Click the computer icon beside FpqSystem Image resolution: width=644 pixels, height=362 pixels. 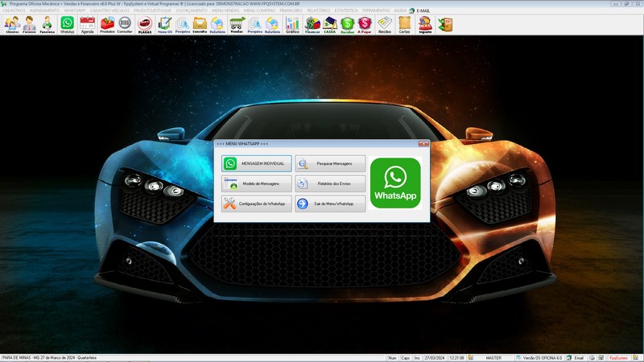(601, 358)
